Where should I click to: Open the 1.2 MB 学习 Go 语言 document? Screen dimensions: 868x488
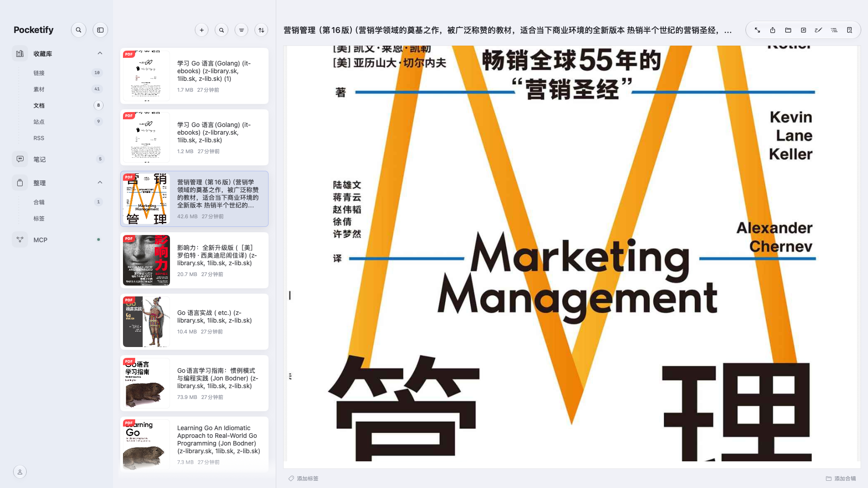[x=194, y=137]
